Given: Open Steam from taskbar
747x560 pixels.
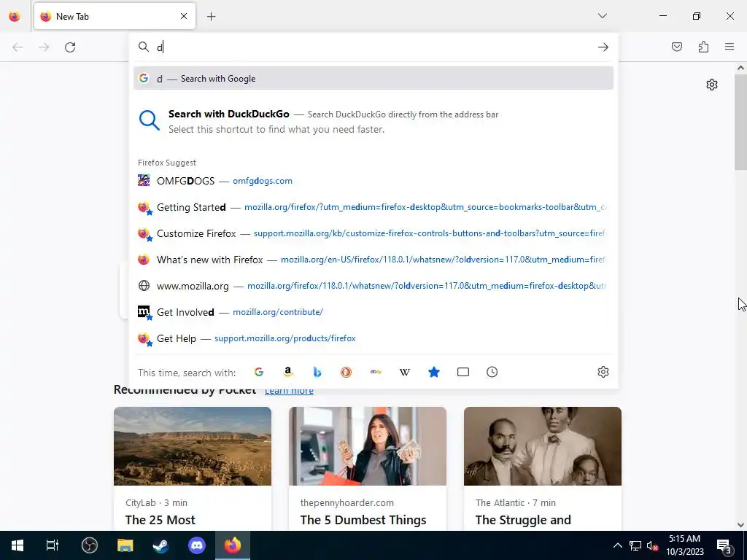Looking at the screenshot, I should (160, 545).
